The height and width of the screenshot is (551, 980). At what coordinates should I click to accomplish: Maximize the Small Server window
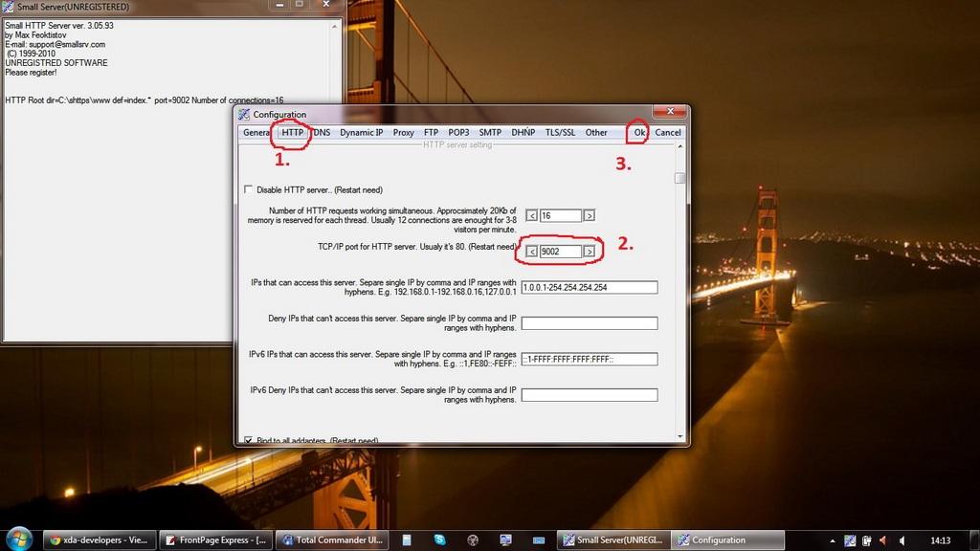pos(300,5)
